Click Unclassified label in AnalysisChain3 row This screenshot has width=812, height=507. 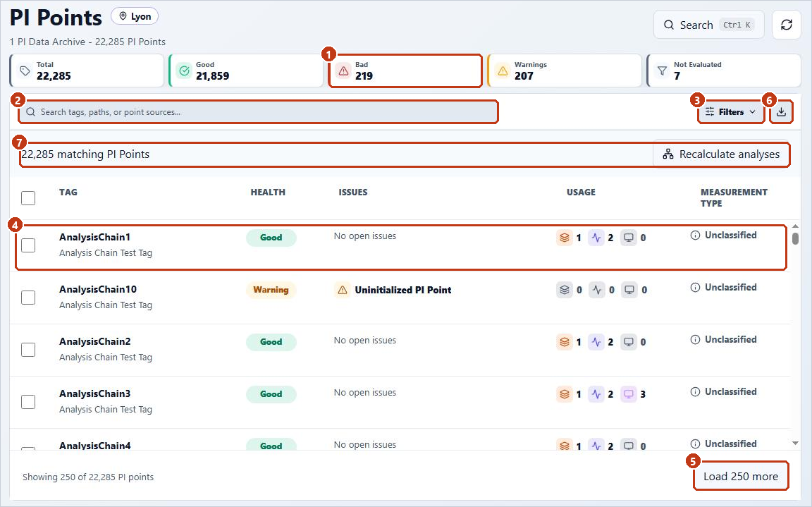pos(731,392)
